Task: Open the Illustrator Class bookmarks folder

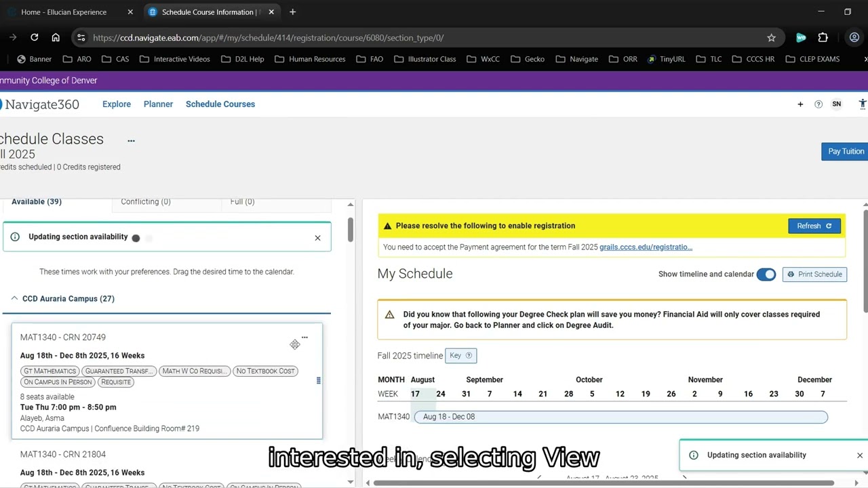Action: tap(425, 59)
